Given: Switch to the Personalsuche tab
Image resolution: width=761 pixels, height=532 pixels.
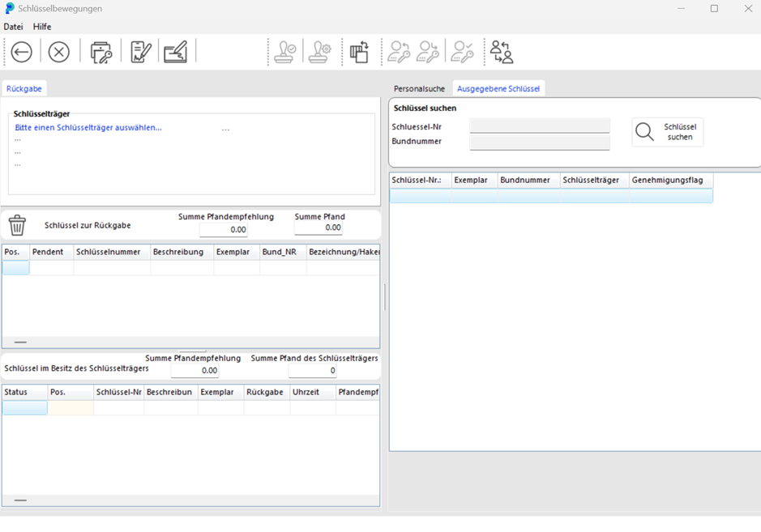Looking at the screenshot, I should 419,88.
